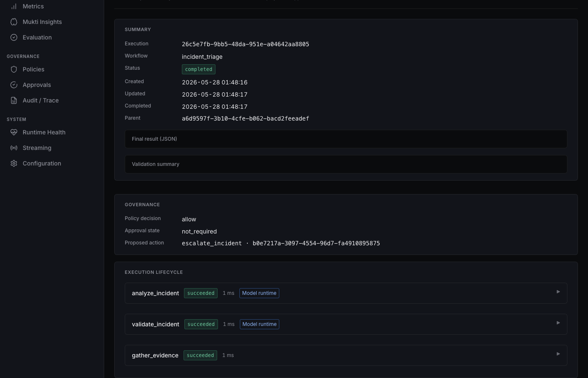Screen dimensions: 588x378
Task: Click the Mukti Insights brain icon
Action: click(14, 22)
